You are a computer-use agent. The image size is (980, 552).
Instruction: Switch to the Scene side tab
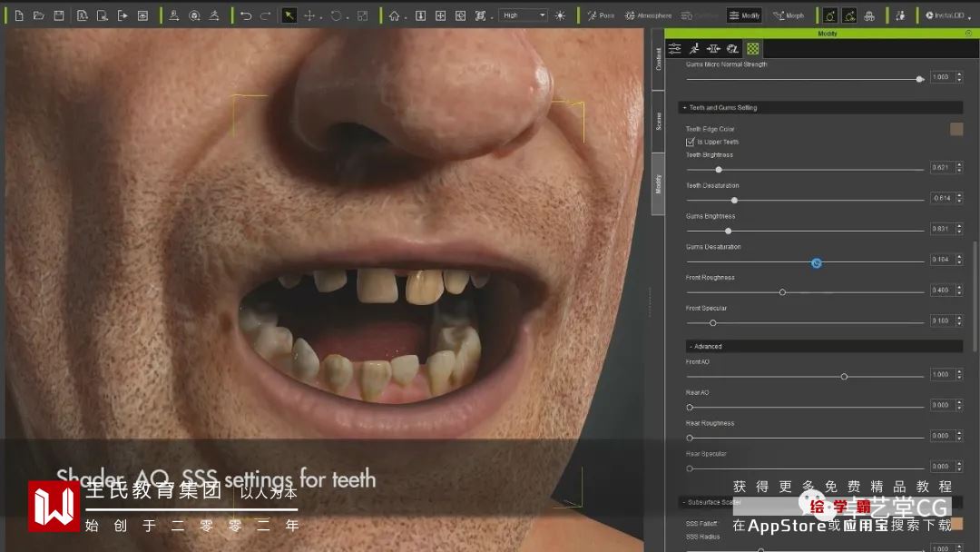pyautogui.click(x=658, y=122)
